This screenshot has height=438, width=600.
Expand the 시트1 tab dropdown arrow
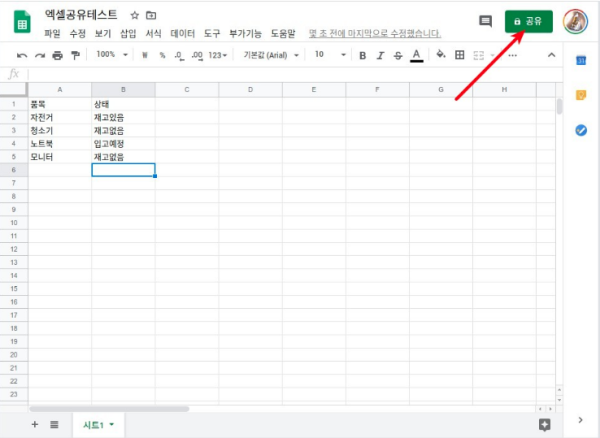click(112, 425)
